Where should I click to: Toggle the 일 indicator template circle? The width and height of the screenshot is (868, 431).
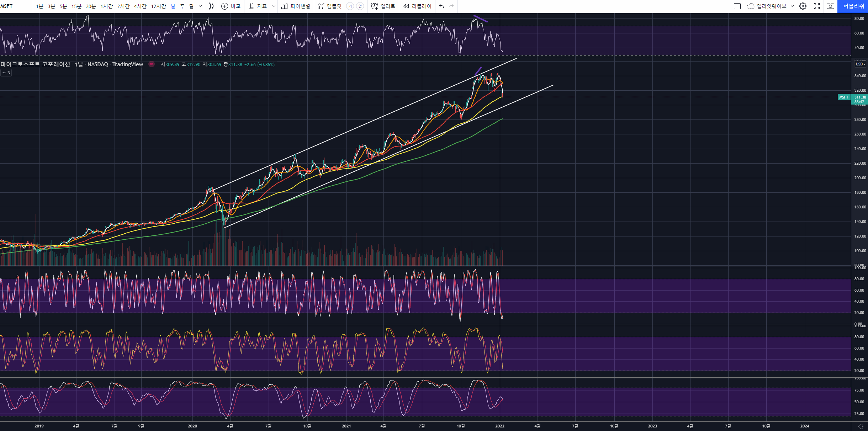click(360, 6)
